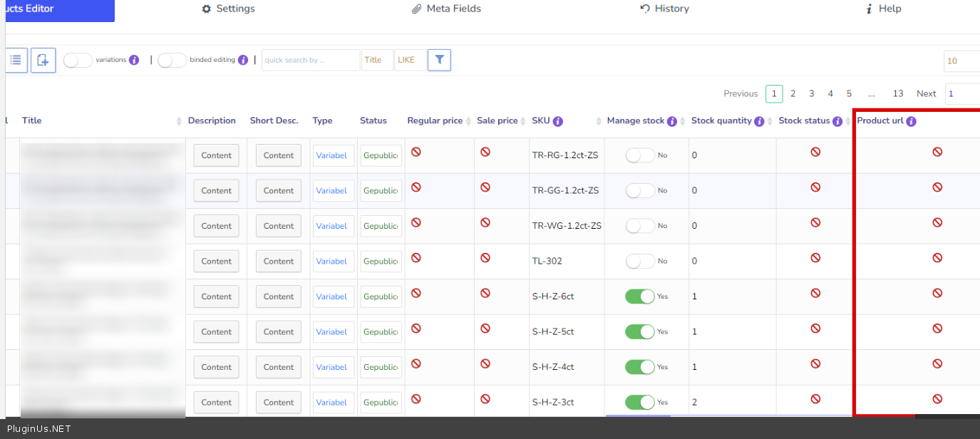Click the funnel filter icon

[439, 61]
